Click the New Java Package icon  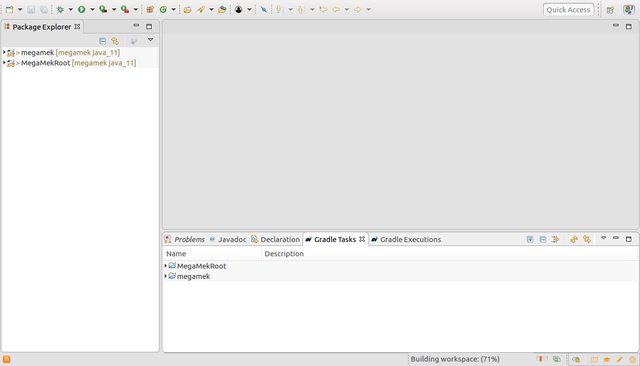pyautogui.click(x=150, y=9)
